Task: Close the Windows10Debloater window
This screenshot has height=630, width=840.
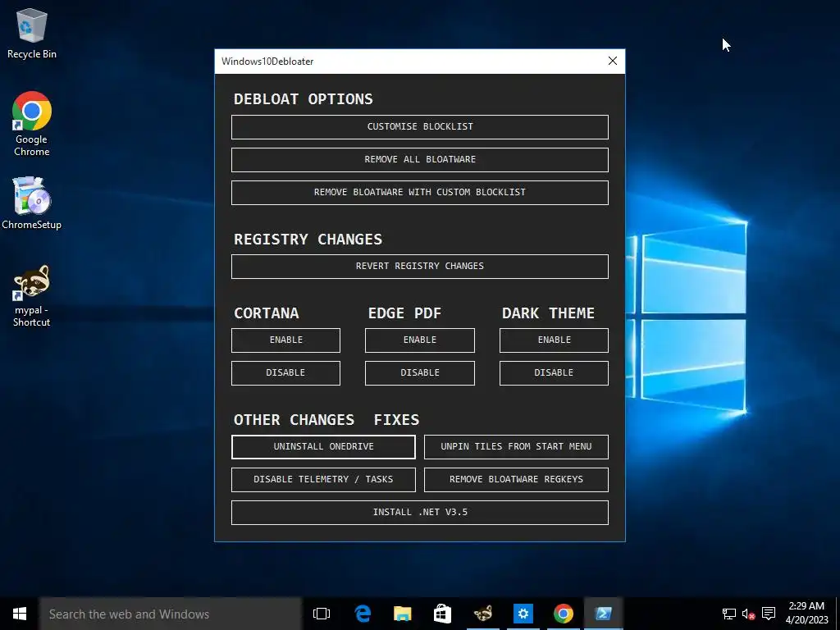Action: [x=613, y=61]
